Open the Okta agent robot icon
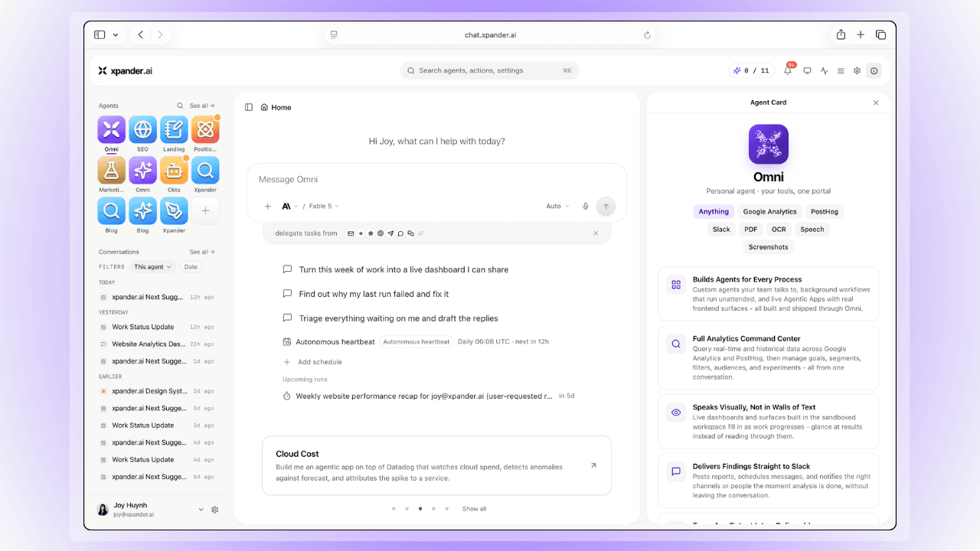980x551 pixels. coord(174,170)
